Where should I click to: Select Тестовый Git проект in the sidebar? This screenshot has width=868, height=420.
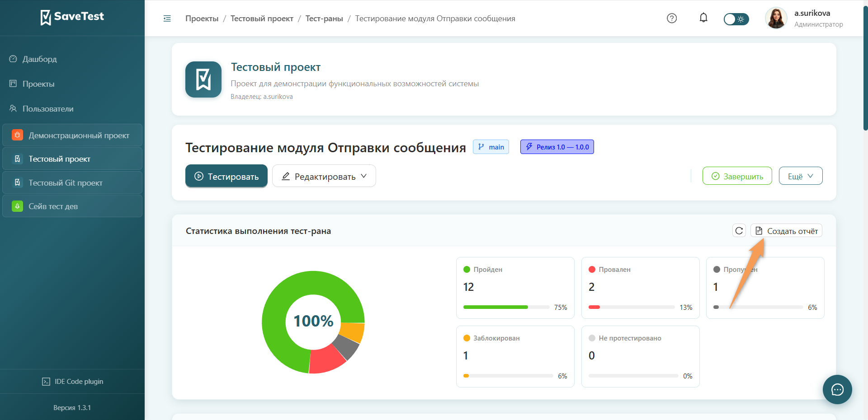click(x=72, y=183)
